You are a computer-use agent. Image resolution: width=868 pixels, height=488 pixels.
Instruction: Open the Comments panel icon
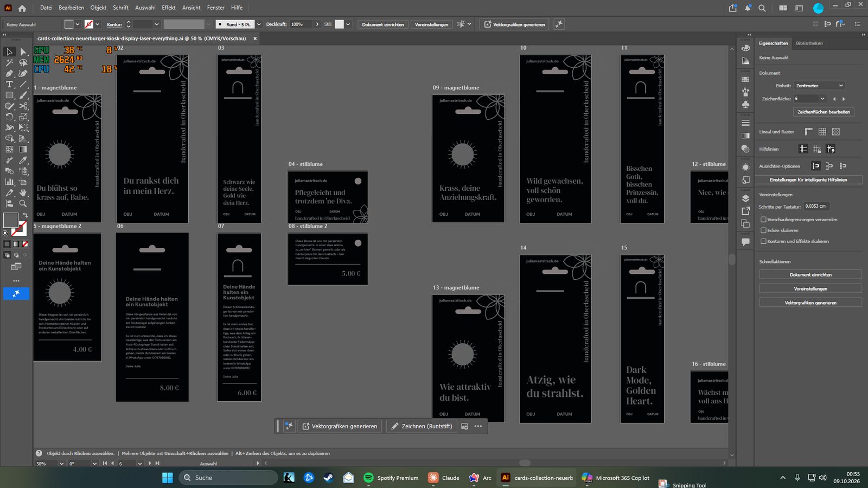pos(746,242)
